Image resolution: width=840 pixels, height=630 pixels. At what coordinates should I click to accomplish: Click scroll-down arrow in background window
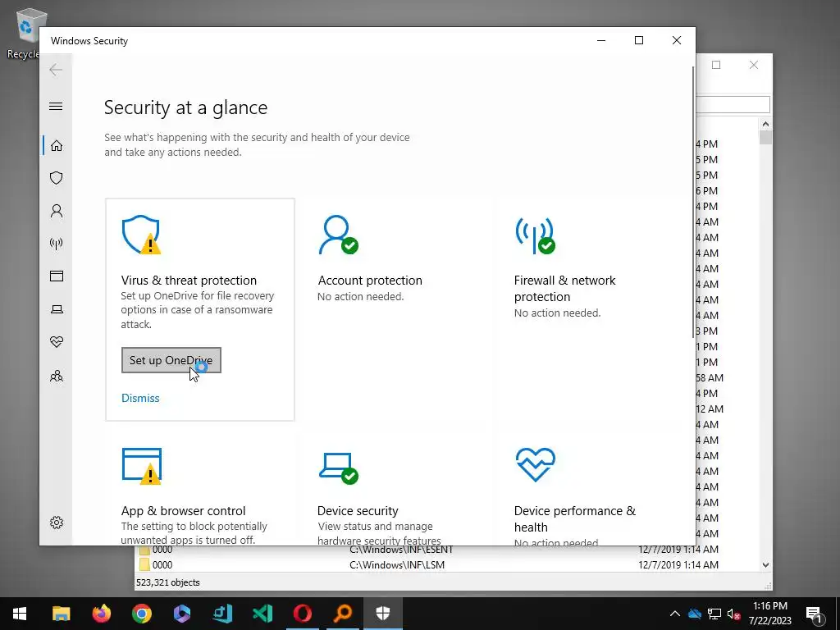tap(765, 564)
